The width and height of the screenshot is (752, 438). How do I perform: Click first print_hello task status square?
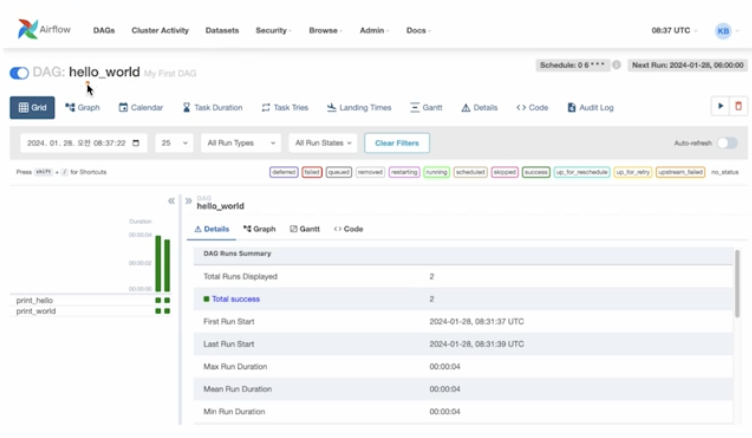pos(158,300)
